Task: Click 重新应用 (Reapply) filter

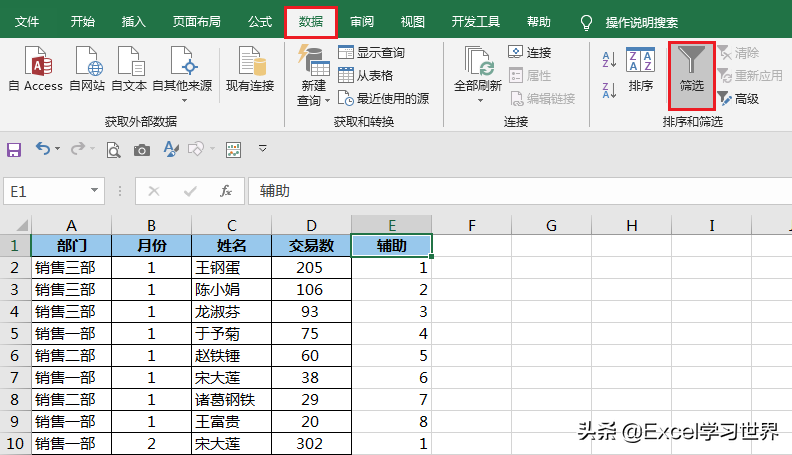Action: pyautogui.click(x=750, y=76)
